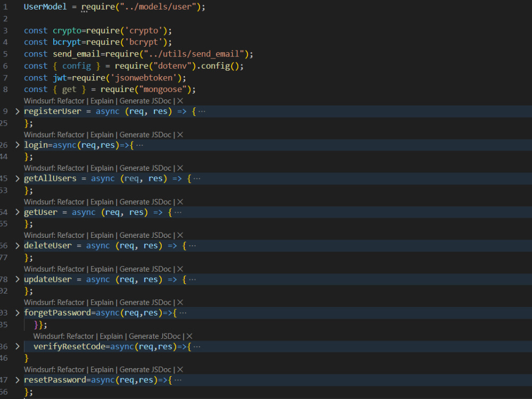Click the ellipsis after resetPassword brace
This screenshot has height=399, width=532.
point(178,380)
